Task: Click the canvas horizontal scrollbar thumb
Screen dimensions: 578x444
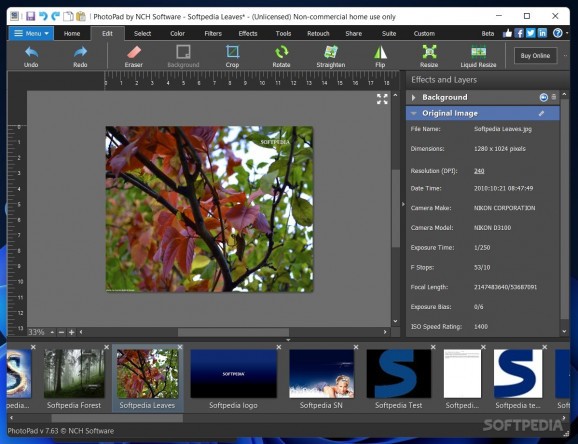Action: 233,332
